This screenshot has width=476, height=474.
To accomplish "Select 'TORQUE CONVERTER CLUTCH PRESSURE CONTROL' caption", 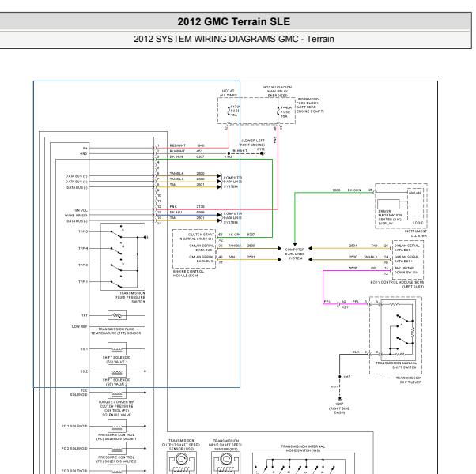I will coord(116,408).
